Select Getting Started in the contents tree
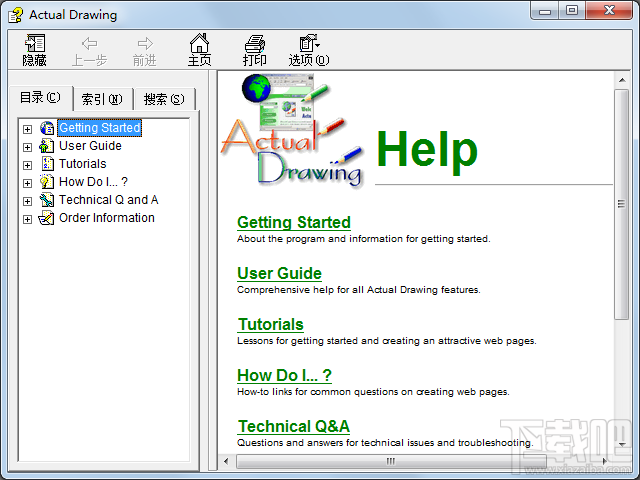640x480 pixels. click(x=100, y=128)
